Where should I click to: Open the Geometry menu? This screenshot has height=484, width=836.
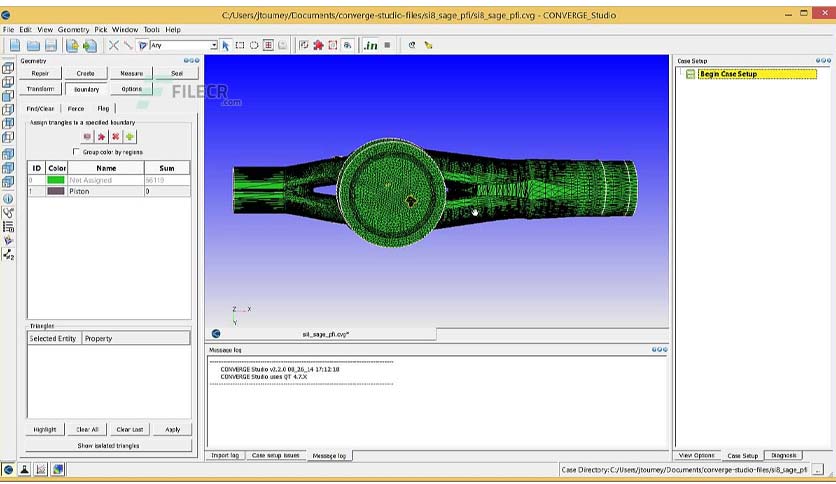[73, 29]
